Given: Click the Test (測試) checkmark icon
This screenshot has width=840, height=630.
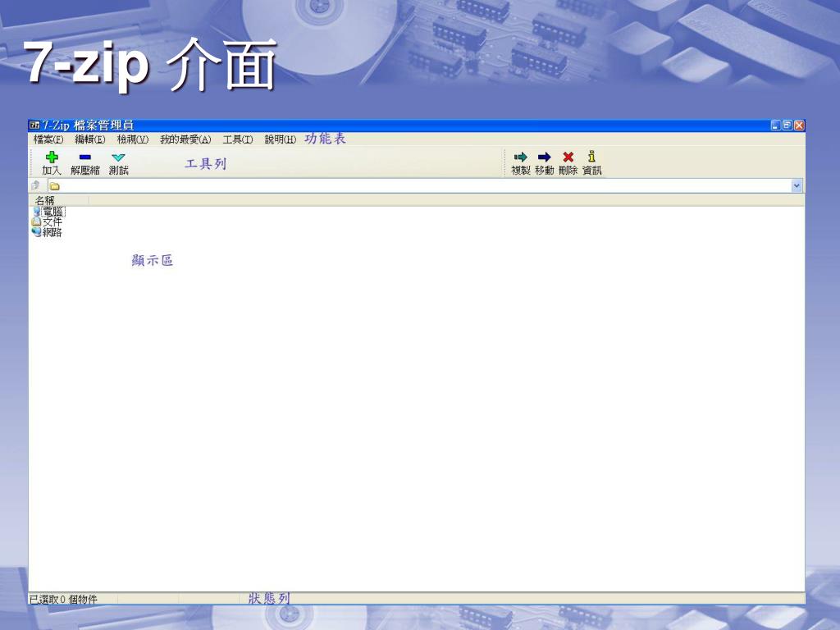Looking at the screenshot, I should point(118,157).
